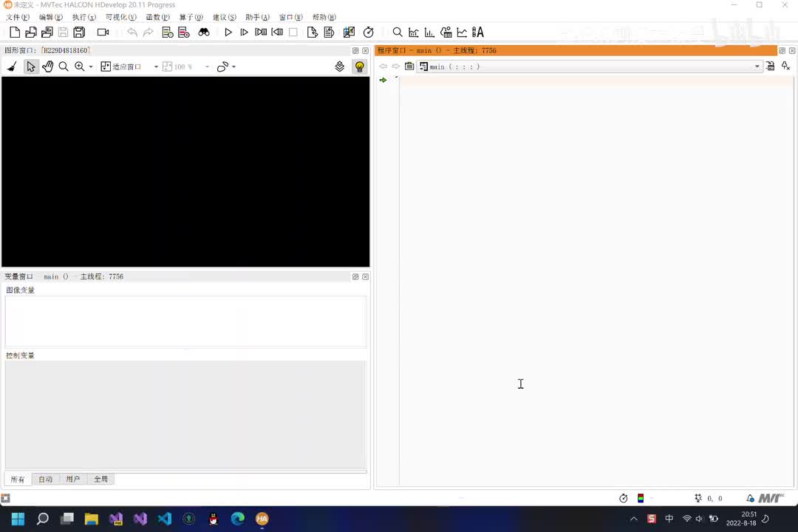Click the export program page icon
Image resolution: width=798 pixels, height=532 pixels.
pyautogui.click(x=313, y=33)
